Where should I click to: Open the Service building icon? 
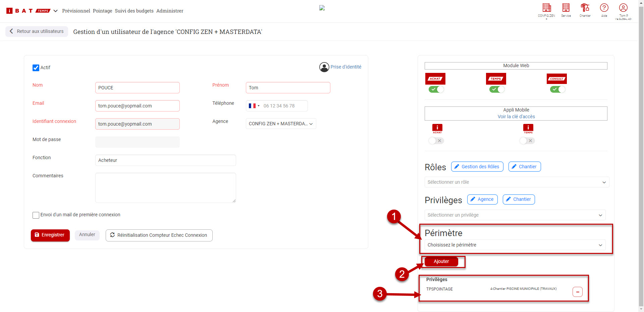point(566,8)
